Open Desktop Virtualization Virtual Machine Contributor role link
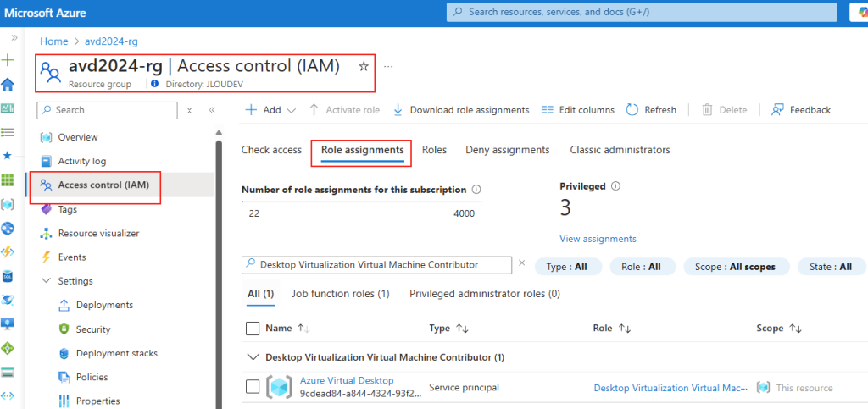The height and width of the screenshot is (409, 868). pos(671,388)
